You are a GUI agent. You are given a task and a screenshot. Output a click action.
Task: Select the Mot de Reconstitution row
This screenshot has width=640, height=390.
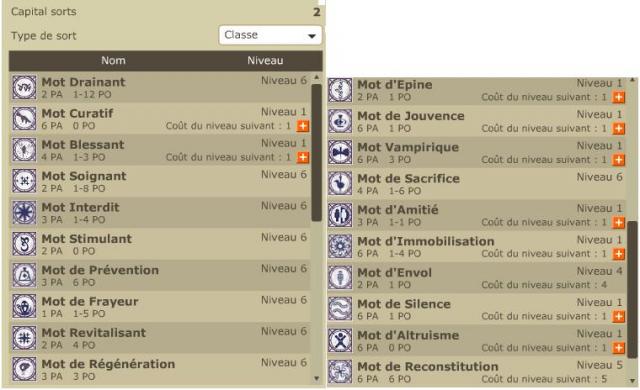tap(476, 372)
